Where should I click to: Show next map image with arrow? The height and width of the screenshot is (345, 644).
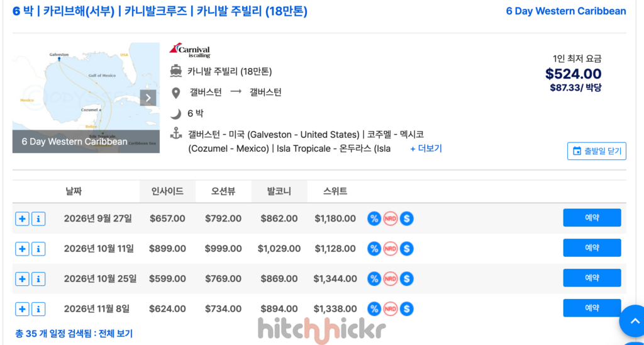coord(148,98)
